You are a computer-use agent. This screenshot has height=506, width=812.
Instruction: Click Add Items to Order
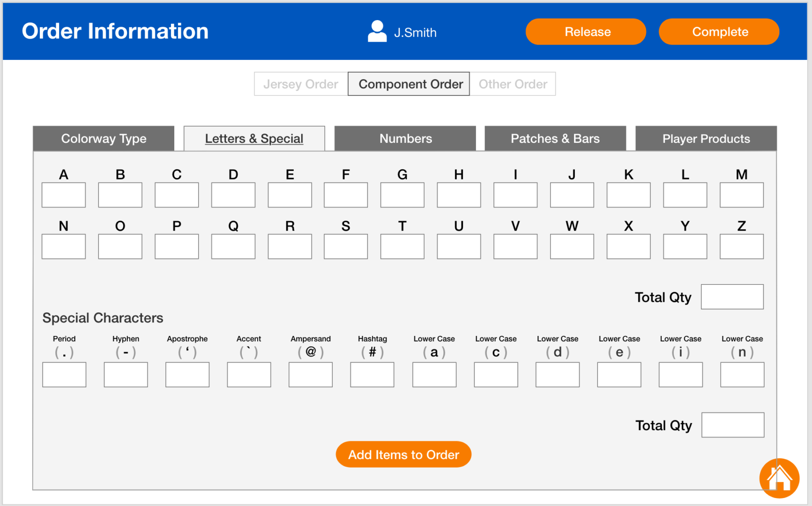(x=403, y=454)
